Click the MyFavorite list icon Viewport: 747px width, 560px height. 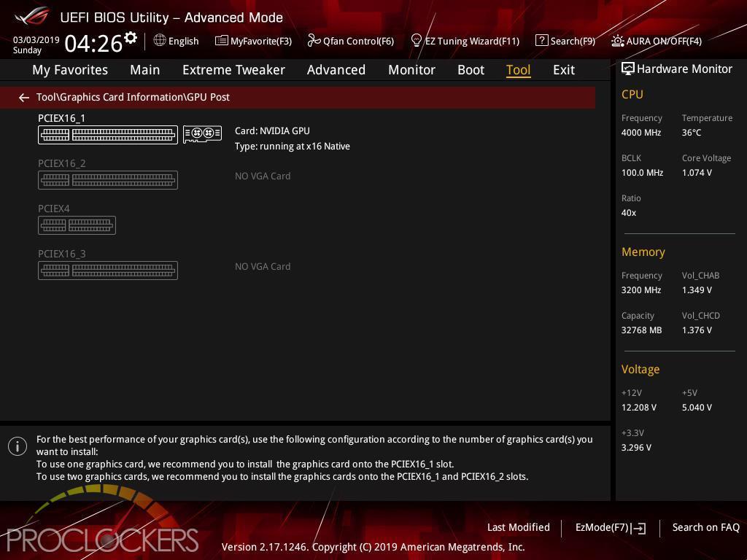point(222,41)
